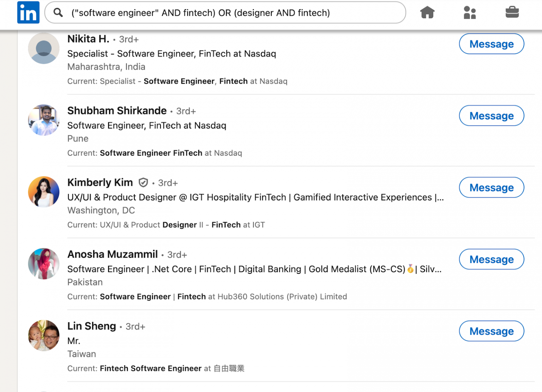Message Lin Sheng

[x=492, y=331]
